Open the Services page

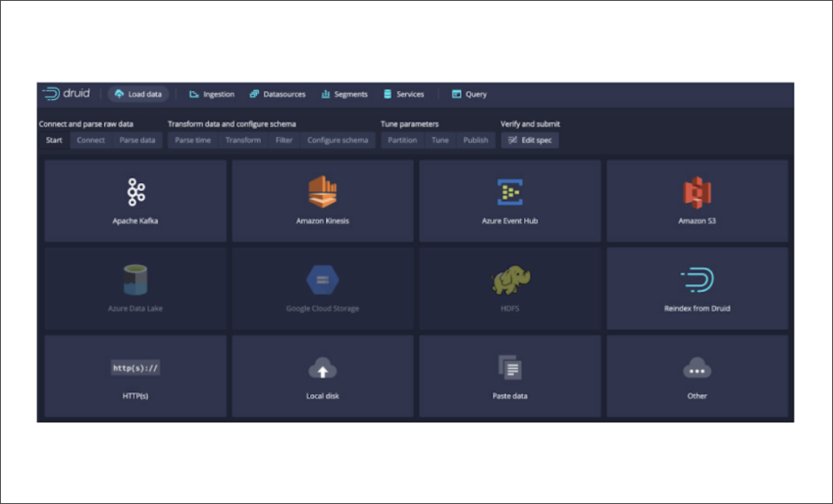403,94
